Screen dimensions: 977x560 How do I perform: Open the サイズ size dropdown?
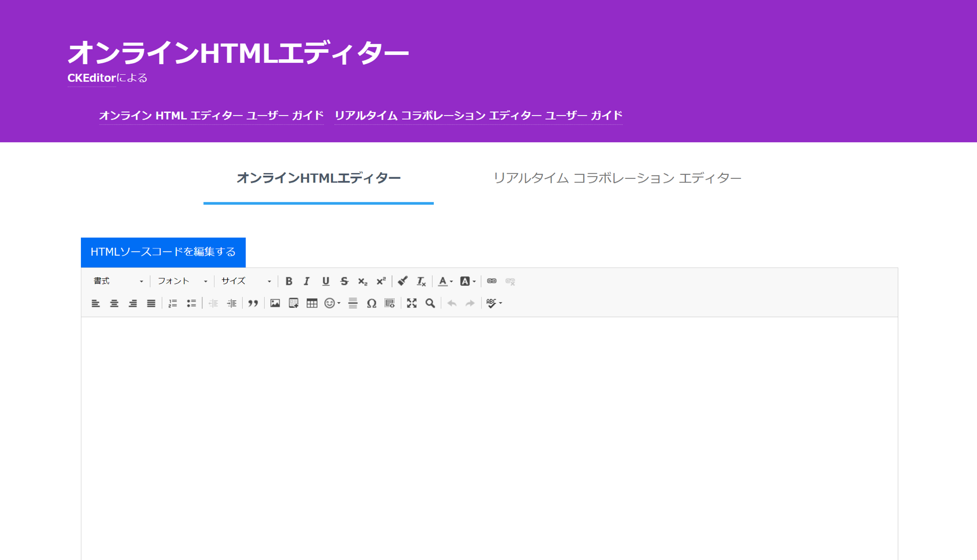click(246, 281)
